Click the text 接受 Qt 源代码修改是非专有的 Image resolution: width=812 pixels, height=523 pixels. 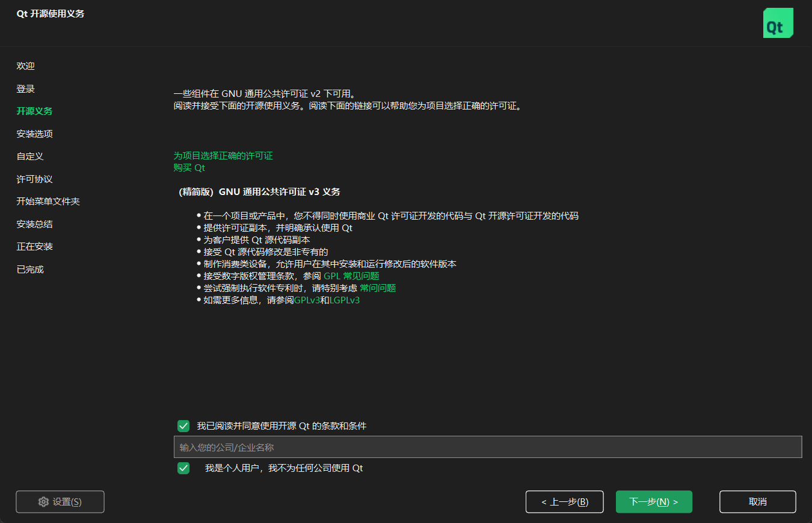(x=266, y=252)
